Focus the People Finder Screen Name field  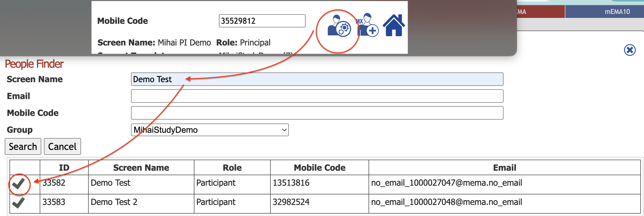(x=317, y=79)
